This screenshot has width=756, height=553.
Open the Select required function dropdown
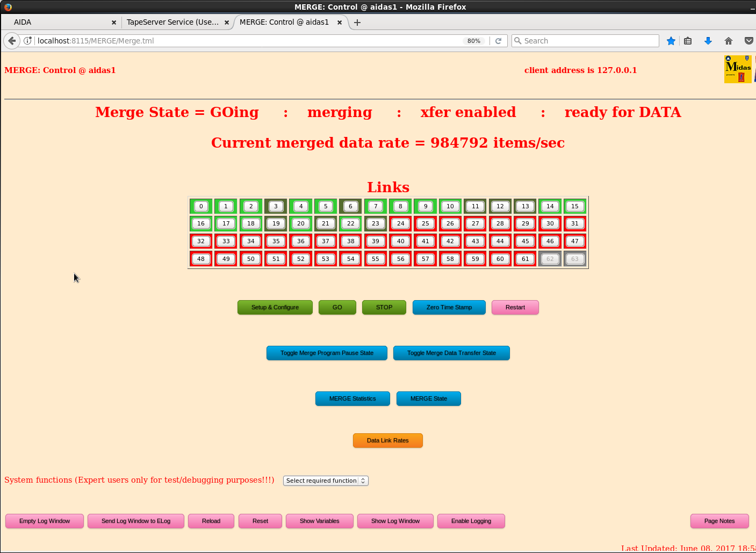click(x=326, y=481)
